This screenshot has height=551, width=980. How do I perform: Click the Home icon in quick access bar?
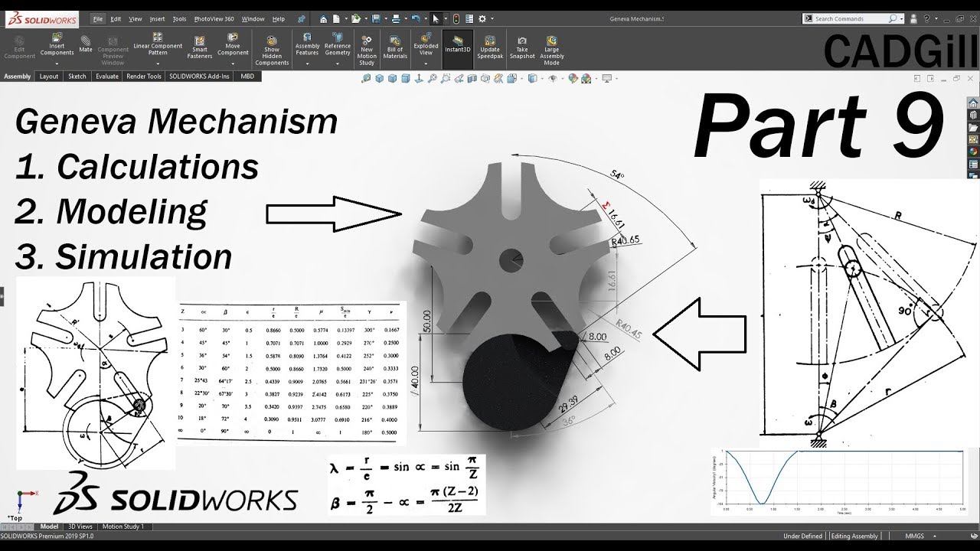(324, 18)
